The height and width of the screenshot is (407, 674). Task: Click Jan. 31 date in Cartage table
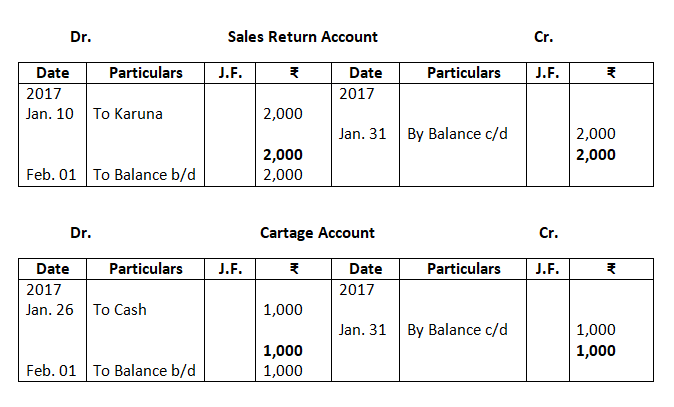(x=363, y=329)
